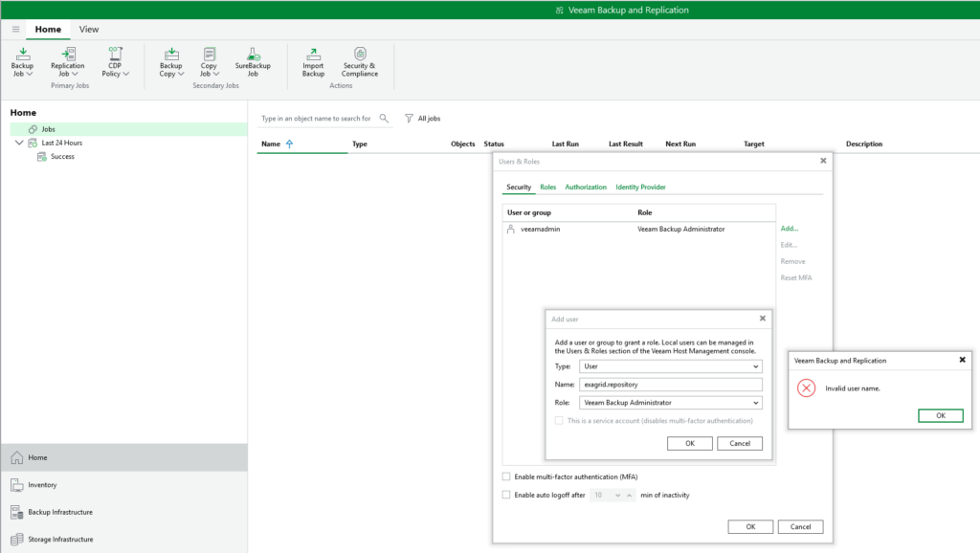
Task: Check the service account option
Action: (560, 421)
